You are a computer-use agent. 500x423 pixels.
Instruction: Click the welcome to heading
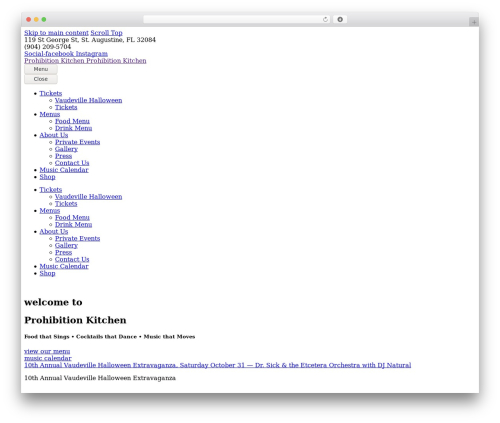(x=53, y=302)
